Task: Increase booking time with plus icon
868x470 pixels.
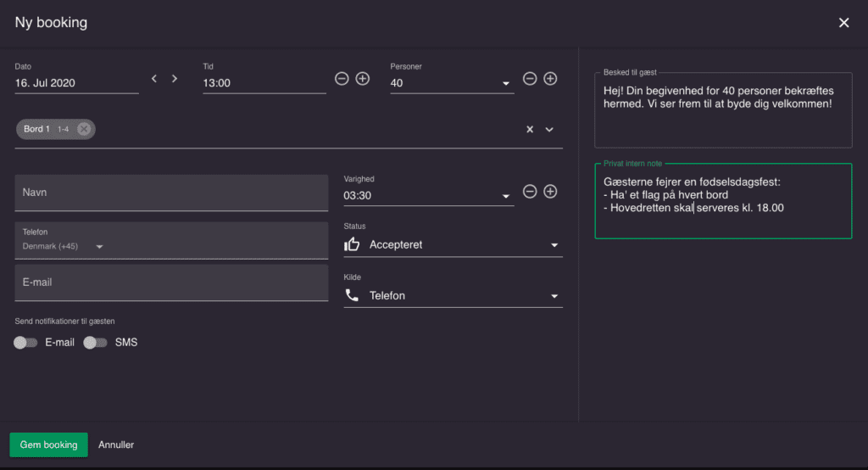Action: tap(363, 79)
